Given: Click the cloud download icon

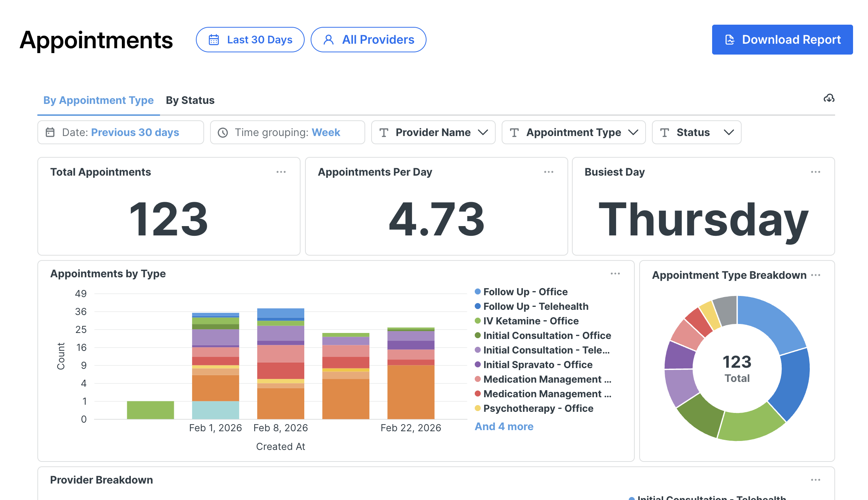Looking at the screenshot, I should coord(829,98).
